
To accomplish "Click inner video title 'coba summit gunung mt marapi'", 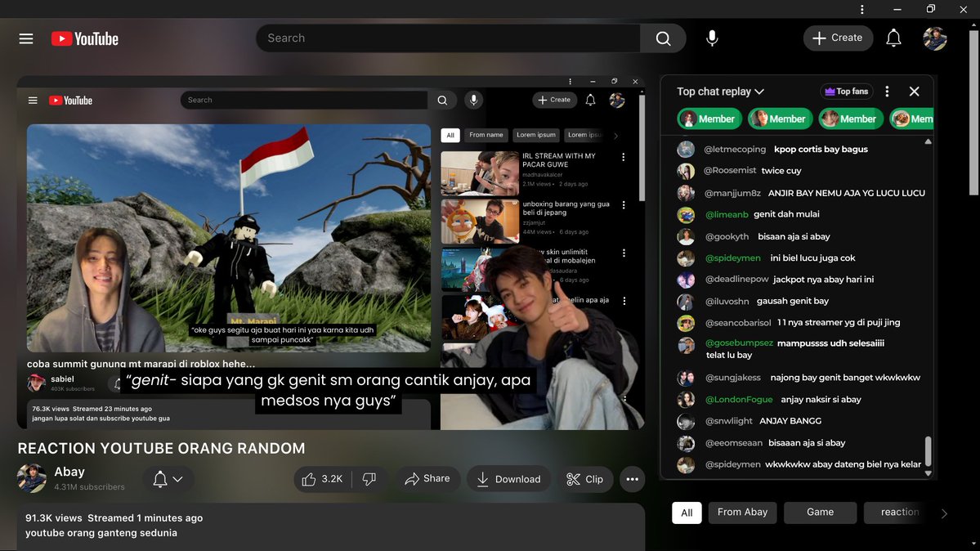I will point(141,363).
